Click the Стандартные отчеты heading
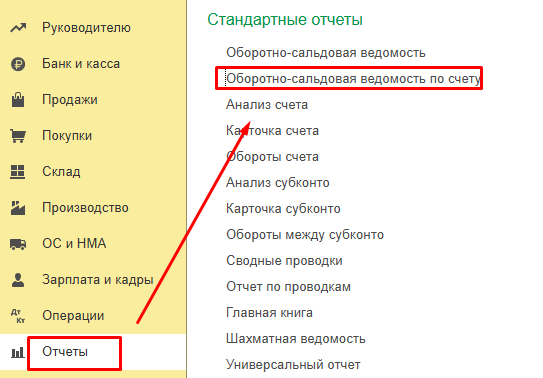The width and height of the screenshot is (543, 378). click(x=285, y=20)
